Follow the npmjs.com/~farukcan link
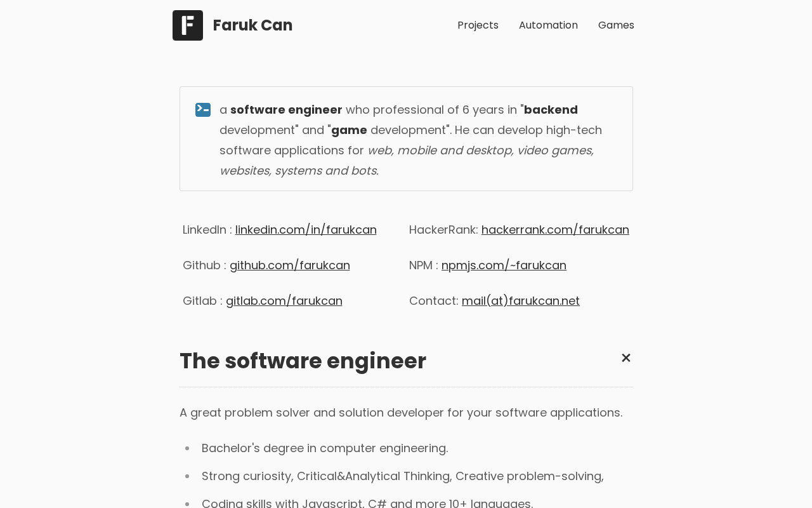This screenshot has width=812, height=508. tap(504, 265)
